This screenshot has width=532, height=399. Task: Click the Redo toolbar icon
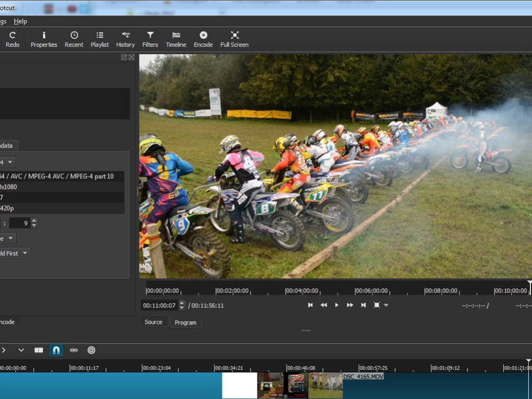12,39
